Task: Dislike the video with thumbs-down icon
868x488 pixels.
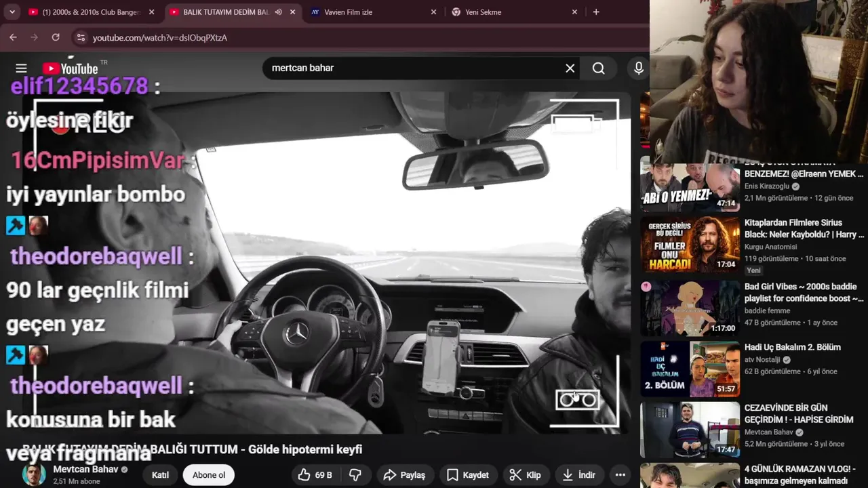Action: point(355,475)
